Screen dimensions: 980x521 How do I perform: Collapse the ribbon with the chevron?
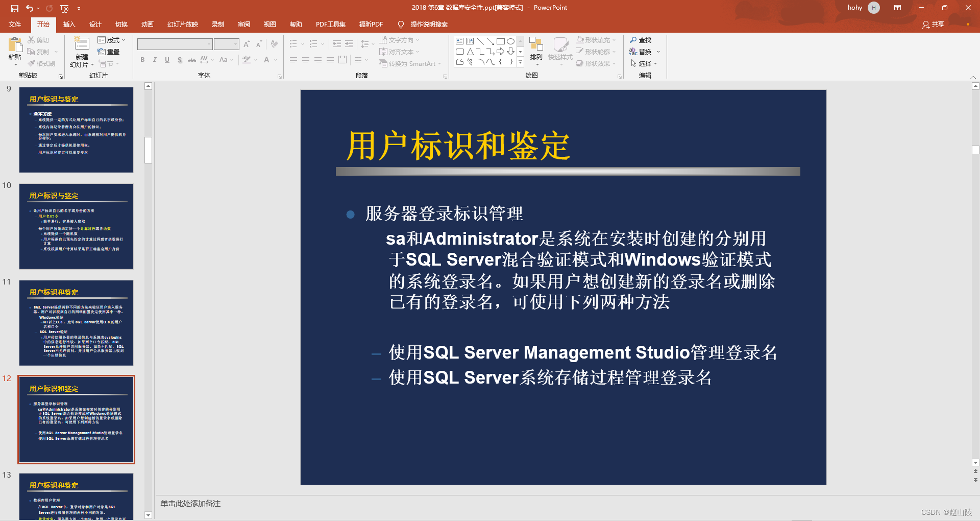click(x=973, y=77)
